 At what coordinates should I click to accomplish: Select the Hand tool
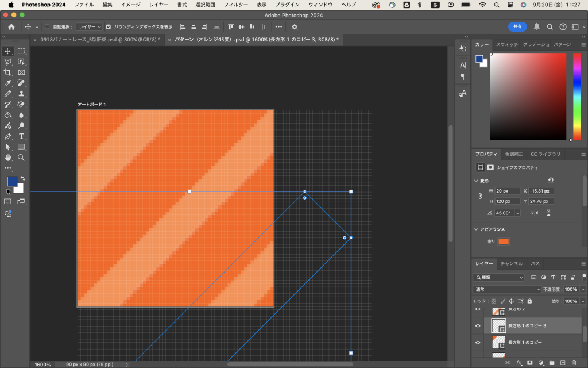pos(8,157)
